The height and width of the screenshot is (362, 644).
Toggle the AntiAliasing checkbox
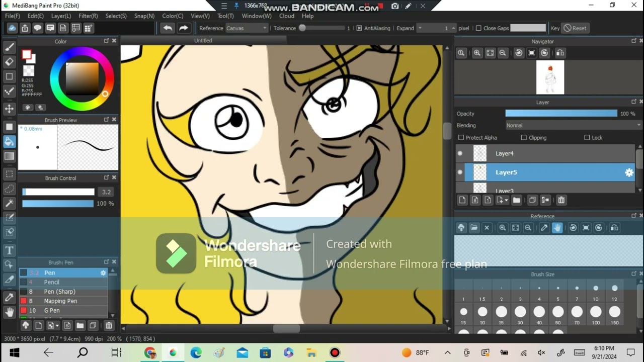359,28
